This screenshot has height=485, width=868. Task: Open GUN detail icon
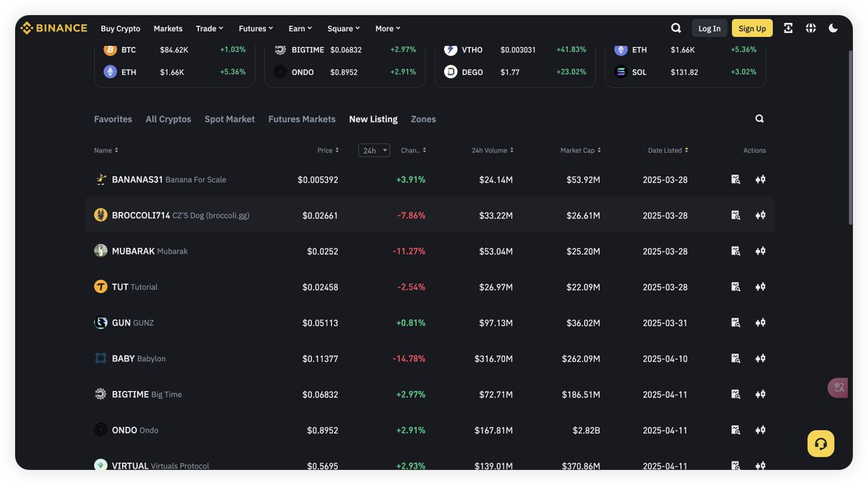coord(736,322)
